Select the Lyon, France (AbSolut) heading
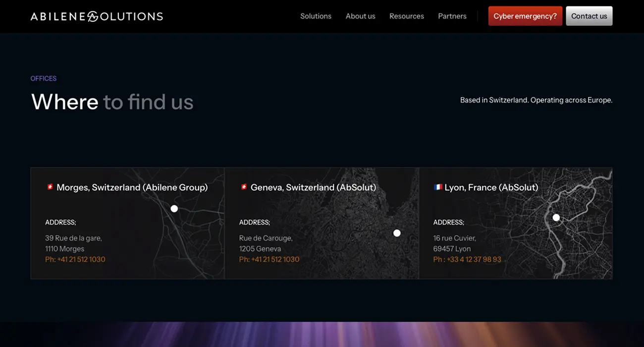 click(x=491, y=187)
